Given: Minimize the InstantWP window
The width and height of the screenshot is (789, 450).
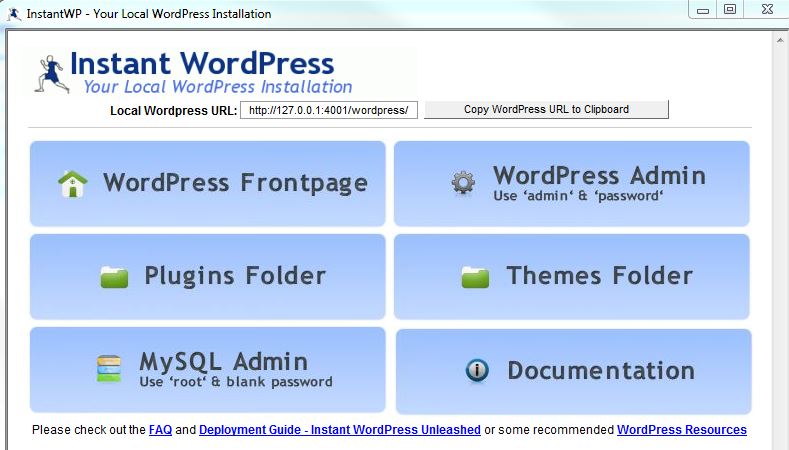Looking at the screenshot, I should [702, 10].
